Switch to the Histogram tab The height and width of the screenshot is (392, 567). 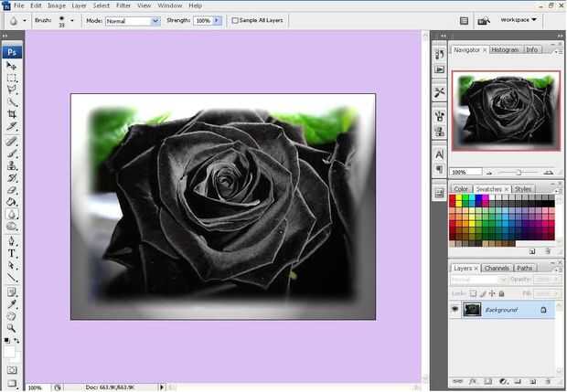505,50
